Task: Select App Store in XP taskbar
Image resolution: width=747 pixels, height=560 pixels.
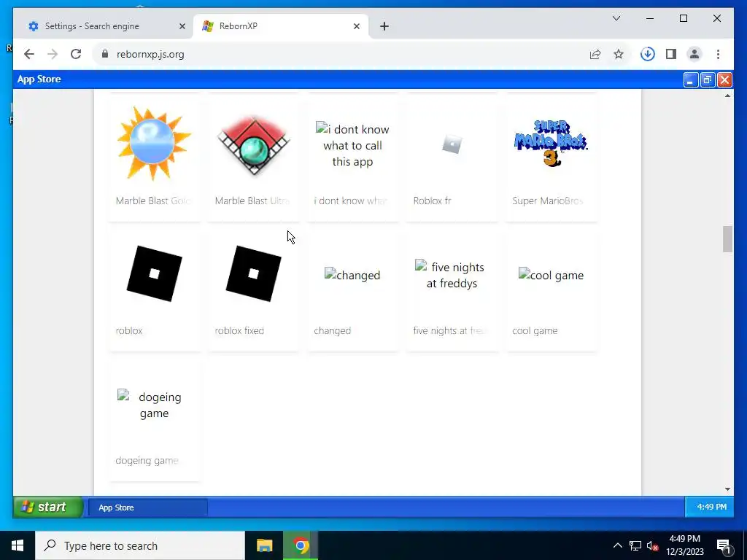Action: [x=148, y=507]
